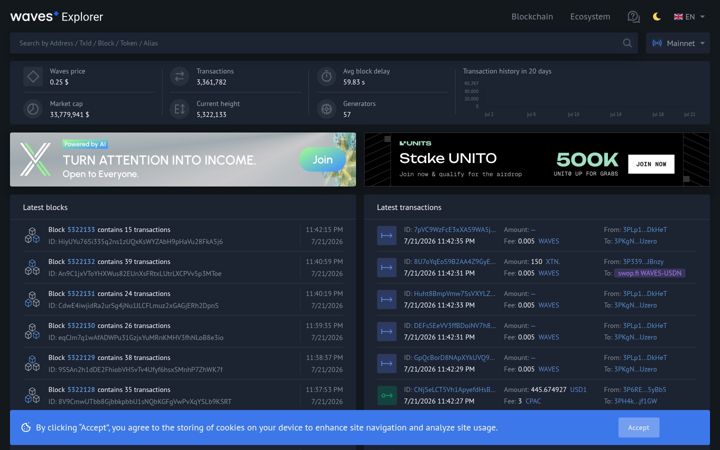Click the Join button on AI banner
Viewport: 720px width, 450px height.
click(x=322, y=159)
